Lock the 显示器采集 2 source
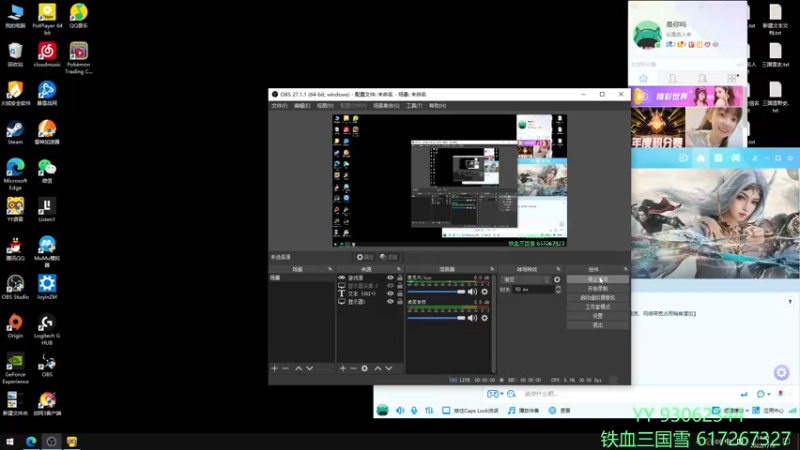 click(x=400, y=286)
